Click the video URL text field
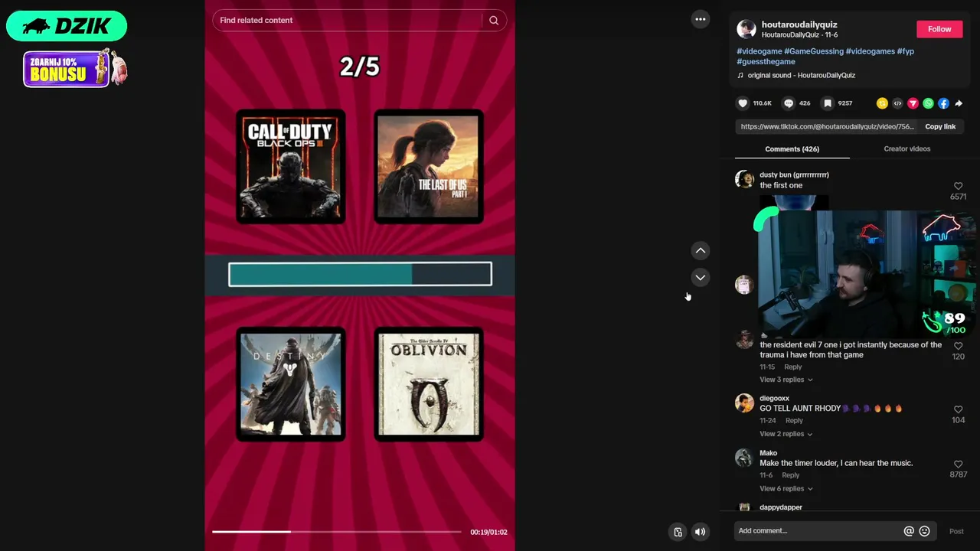 827,126
